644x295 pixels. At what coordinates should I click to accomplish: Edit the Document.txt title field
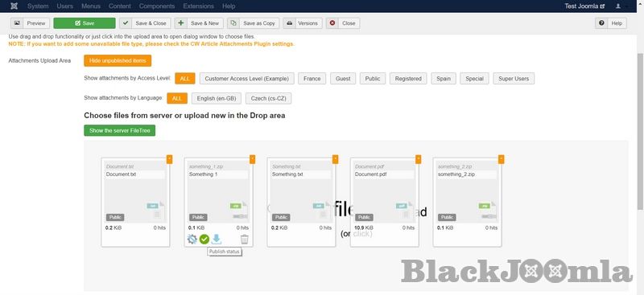click(x=135, y=174)
